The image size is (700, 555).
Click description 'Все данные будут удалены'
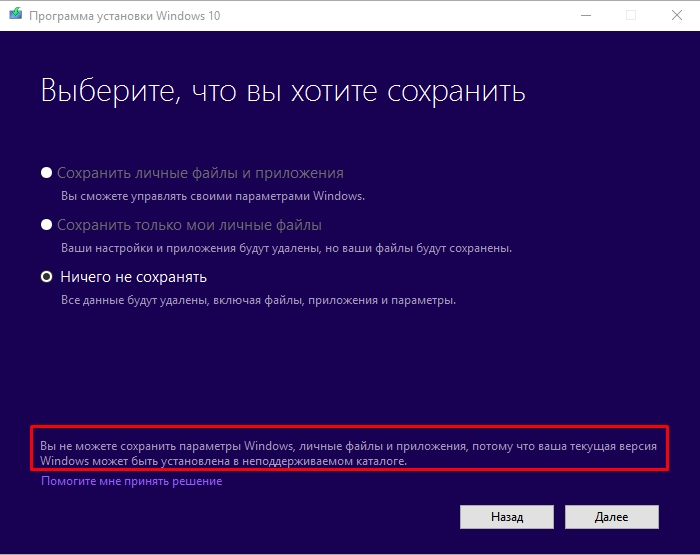[257, 300]
